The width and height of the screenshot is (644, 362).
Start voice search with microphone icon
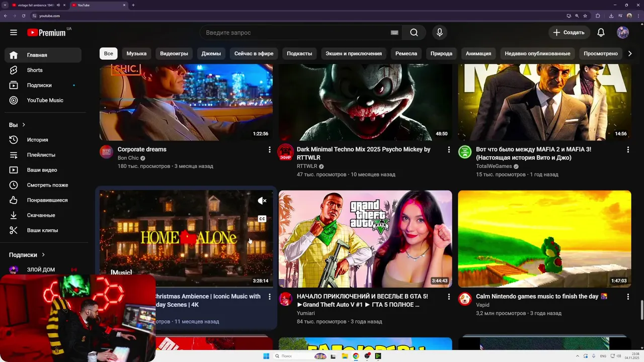click(x=440, y=33)
